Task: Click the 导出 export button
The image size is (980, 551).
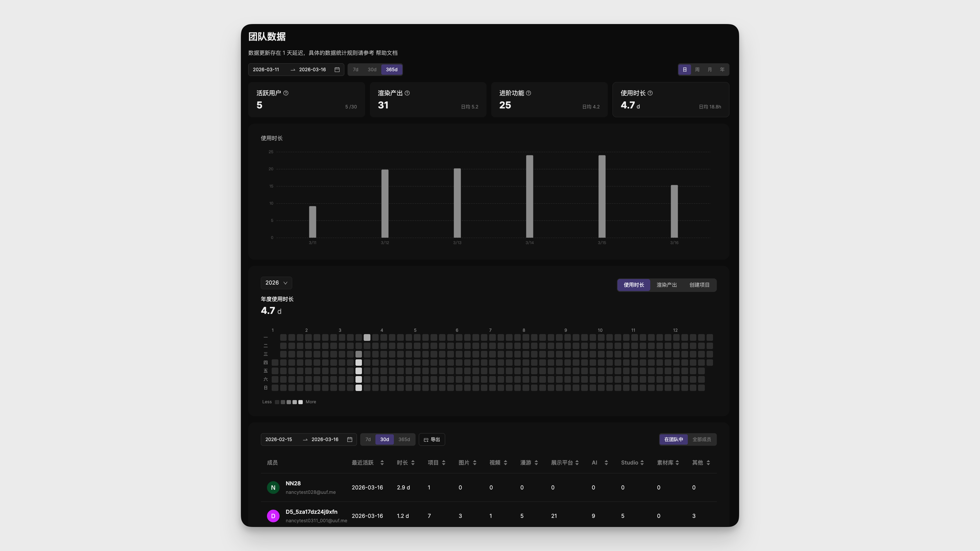Action: click(432, 440)
